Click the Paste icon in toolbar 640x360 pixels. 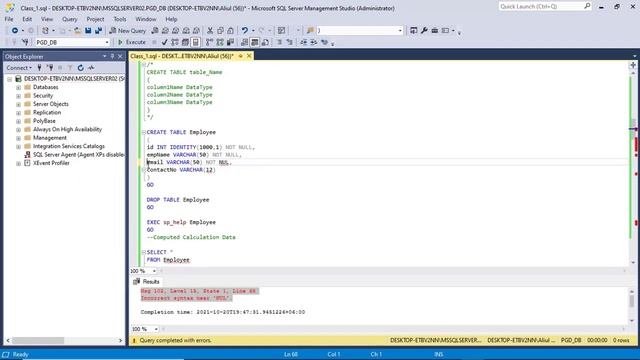click(x=231, y=31)
